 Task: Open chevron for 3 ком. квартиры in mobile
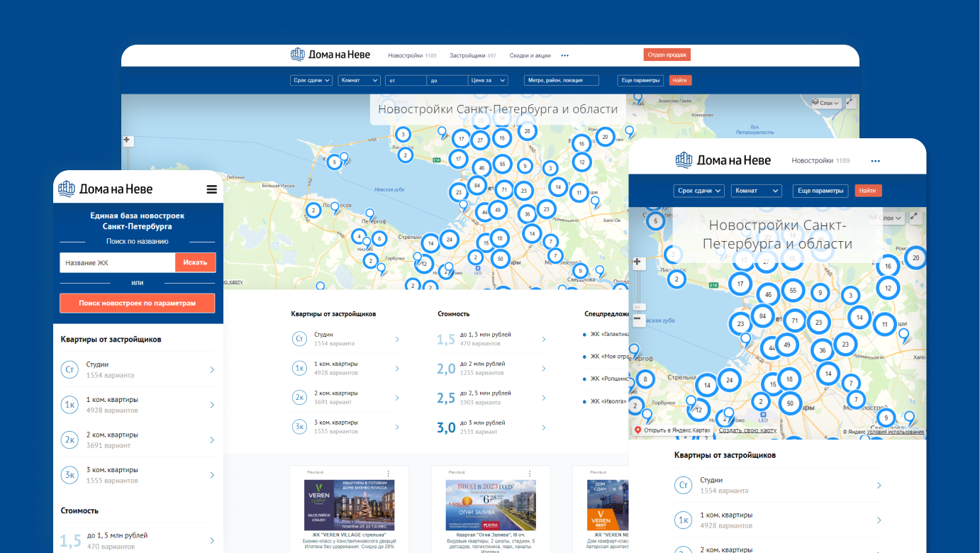[212, 475]
